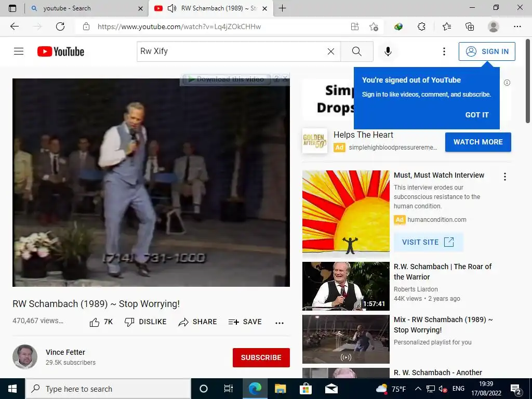Open the Mail app from taskbar
The image size is (532, 399).
tap(331, 389)
